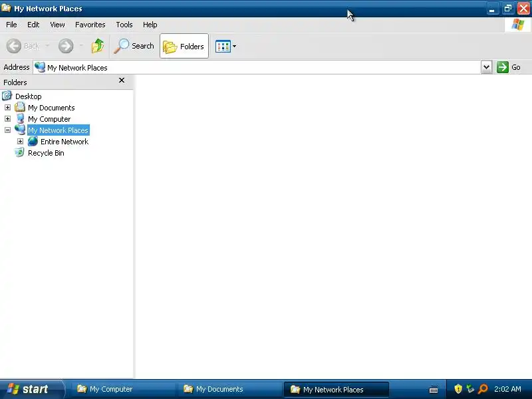Expand the My Computer node
Viewport: 532px width, 399px height.
point(7,119)
